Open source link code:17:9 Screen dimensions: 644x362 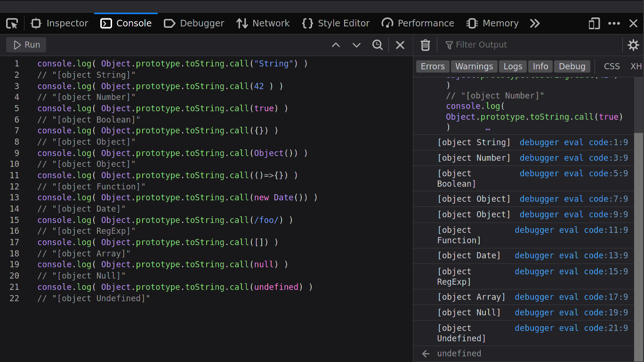coord(572,297)
